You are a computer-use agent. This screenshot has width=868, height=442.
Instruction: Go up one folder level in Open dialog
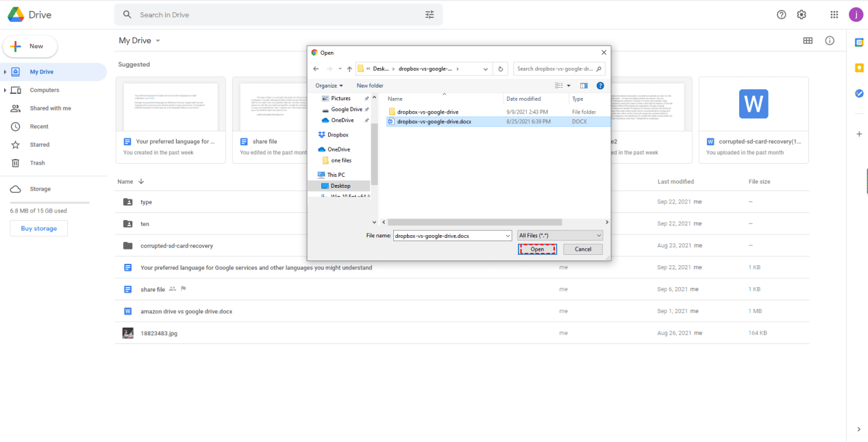pos(349,69)
